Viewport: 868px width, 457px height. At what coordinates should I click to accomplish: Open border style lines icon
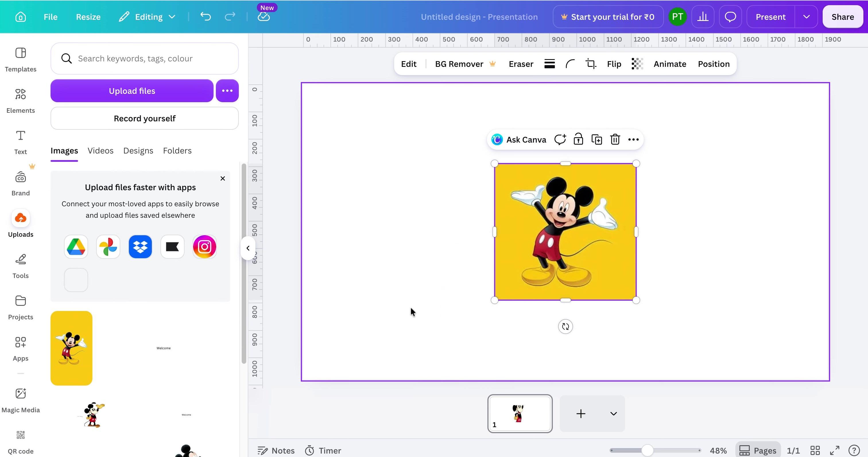550,64
